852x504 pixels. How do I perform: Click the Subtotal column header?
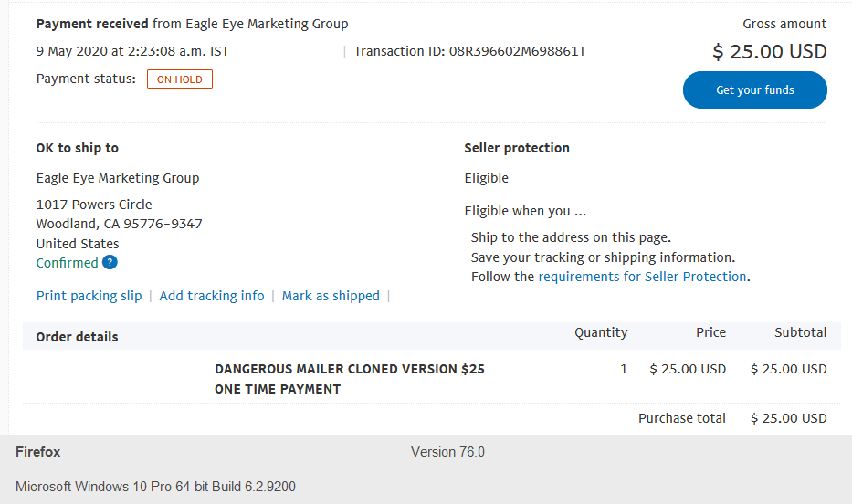click(800, 332)
